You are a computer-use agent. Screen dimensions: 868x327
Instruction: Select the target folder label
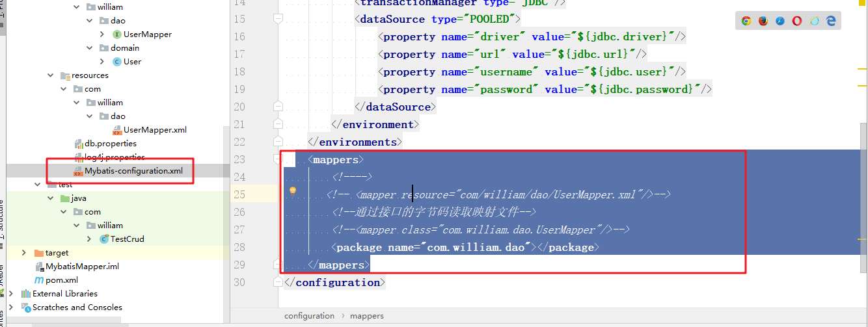tap(57, 253)
